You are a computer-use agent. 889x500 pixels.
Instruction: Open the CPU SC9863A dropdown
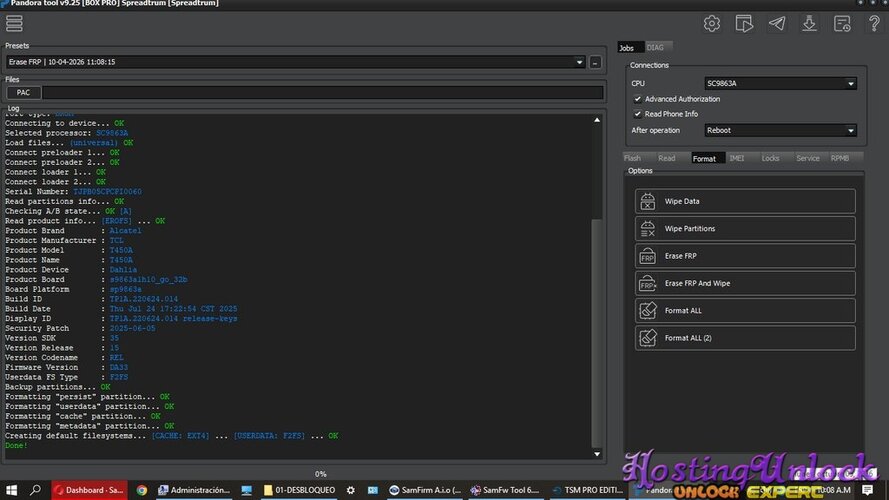[x=780, y=83]
